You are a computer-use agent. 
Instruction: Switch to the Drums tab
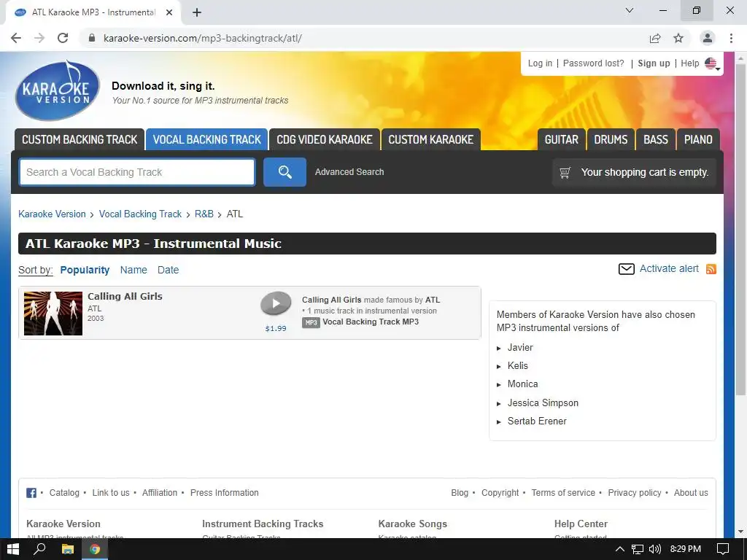611,139
